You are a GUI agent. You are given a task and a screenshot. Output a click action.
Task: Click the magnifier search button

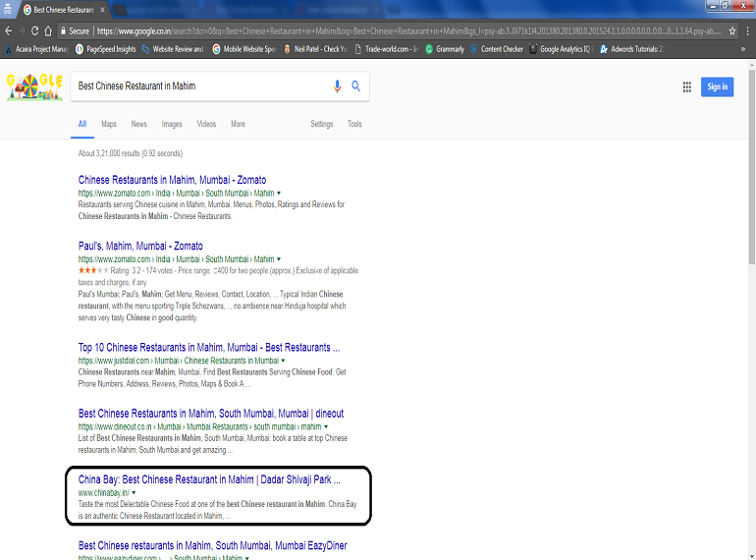[x=355, y=86]
